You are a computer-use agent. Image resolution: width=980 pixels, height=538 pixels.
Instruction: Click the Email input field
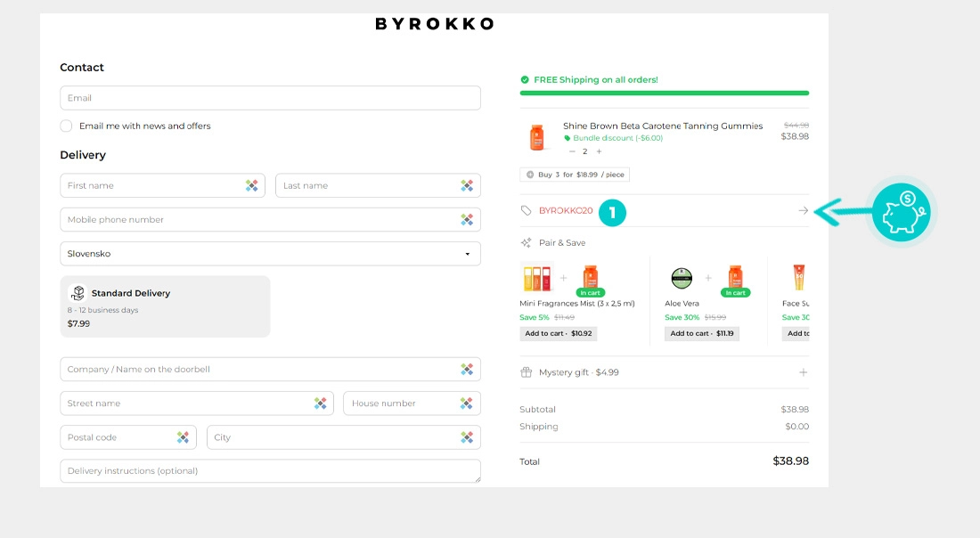tap(270, 98)
